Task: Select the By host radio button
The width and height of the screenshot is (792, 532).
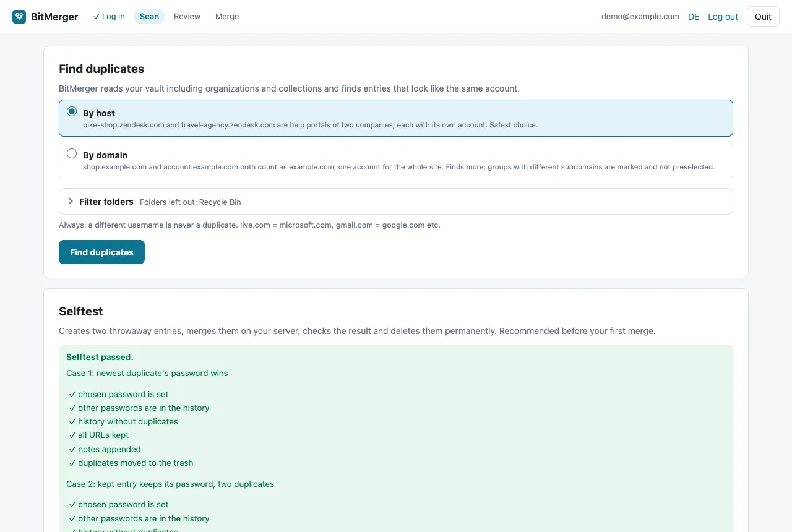Action: coord(72,111)
